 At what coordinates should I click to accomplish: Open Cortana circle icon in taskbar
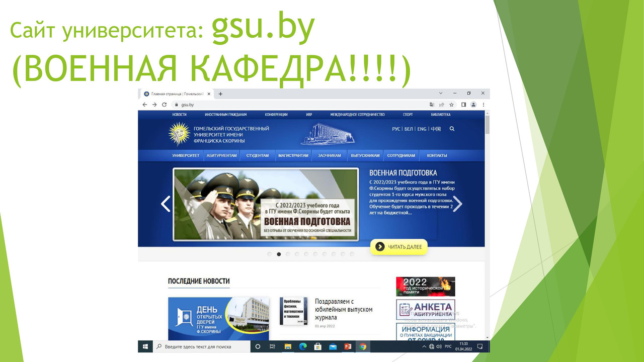[258, 346]
